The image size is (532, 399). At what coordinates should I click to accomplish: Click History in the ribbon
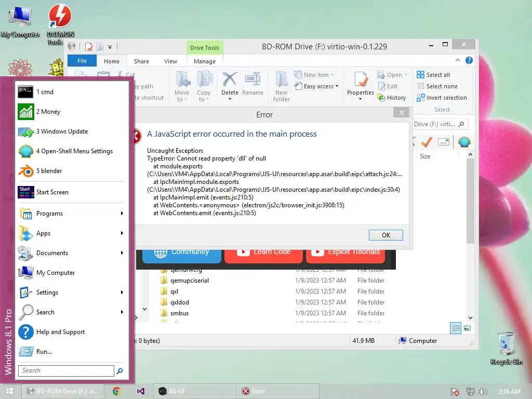coord(392,98)
